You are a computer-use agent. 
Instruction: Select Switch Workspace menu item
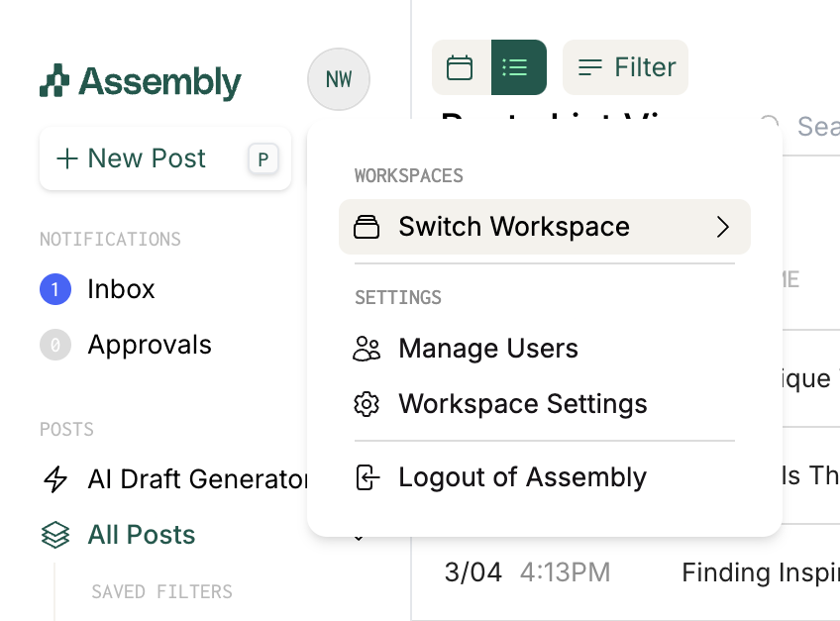pyautogui.click(x=513, y=227)
